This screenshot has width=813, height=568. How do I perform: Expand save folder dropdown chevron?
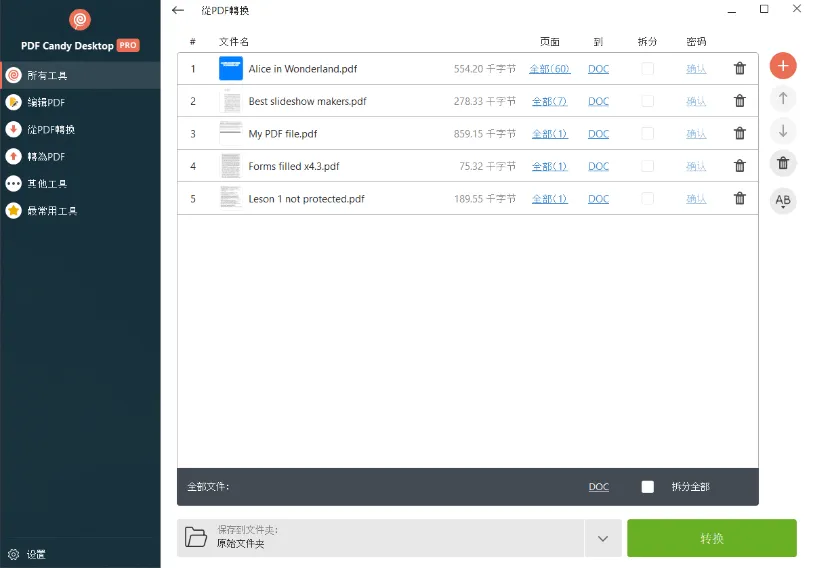pos(602,538)
